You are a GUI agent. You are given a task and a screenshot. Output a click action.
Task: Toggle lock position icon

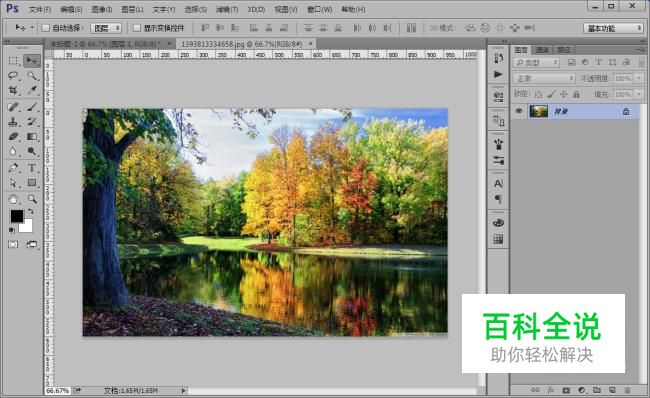564,95
